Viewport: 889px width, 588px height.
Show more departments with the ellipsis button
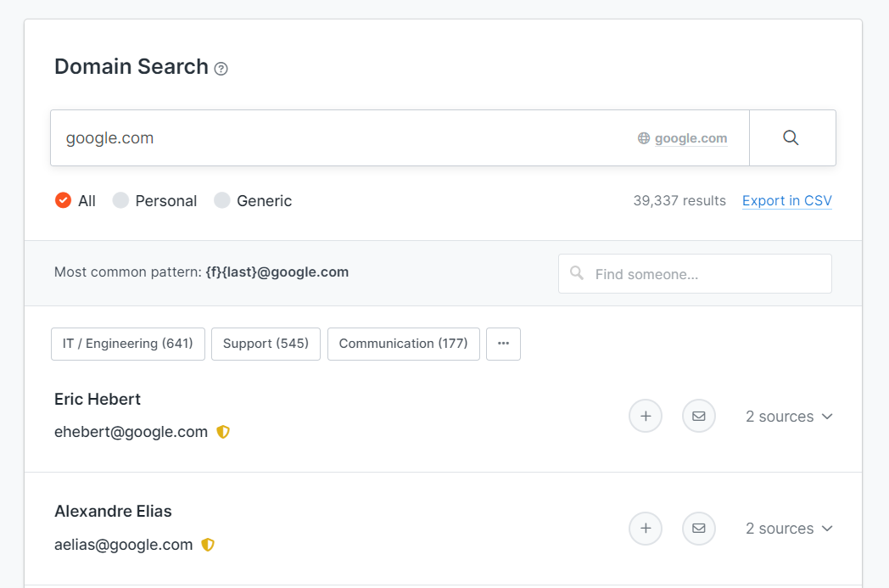tap(504, 344)
